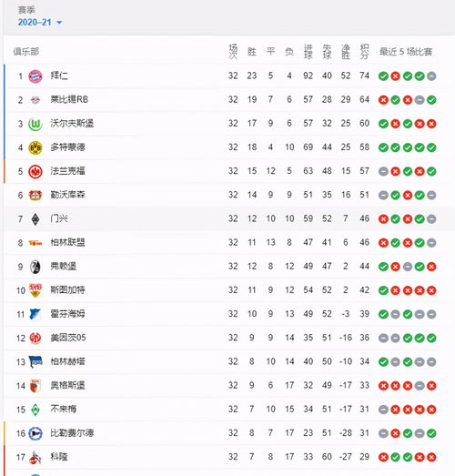Image resolution: width=455 pixels, height=476 pixels.
Task: Click the Wolfsburg green W logo
Action: (35, 124)
